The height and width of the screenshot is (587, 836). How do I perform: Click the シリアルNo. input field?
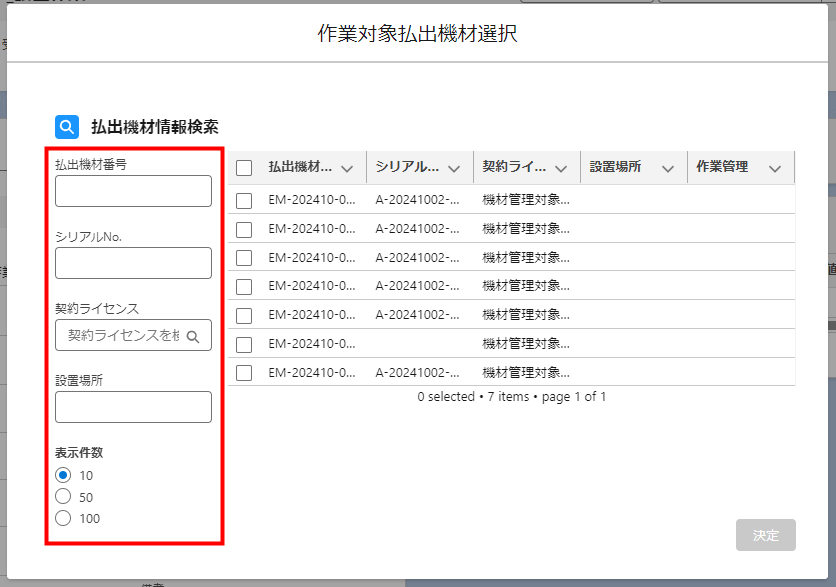pyautogui.click(x=133, y=263)
